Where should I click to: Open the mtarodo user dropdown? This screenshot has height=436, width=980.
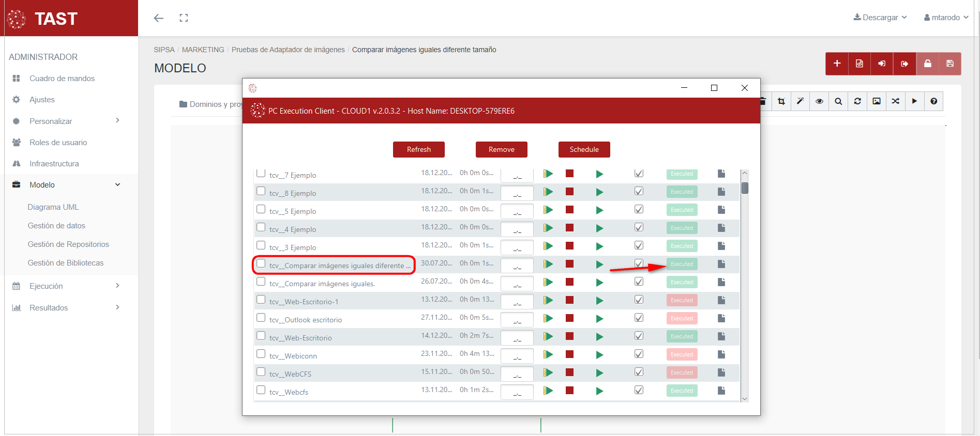(945, 18)
